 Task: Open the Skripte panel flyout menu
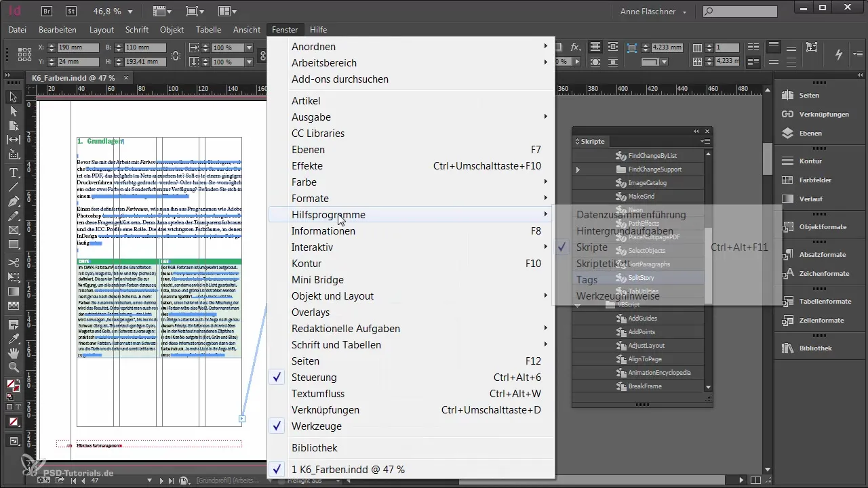coord(705,142)
